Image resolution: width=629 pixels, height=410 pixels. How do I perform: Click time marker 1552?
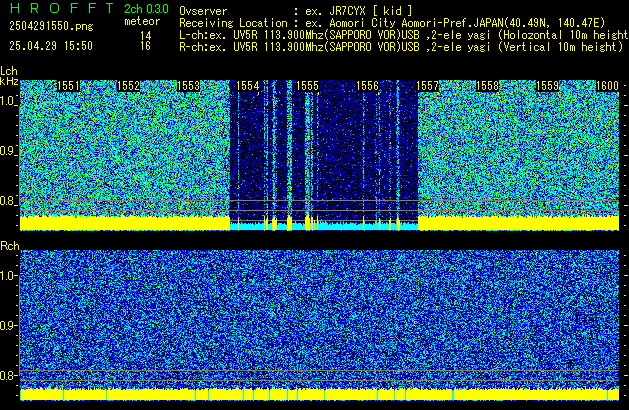[128, 86]
